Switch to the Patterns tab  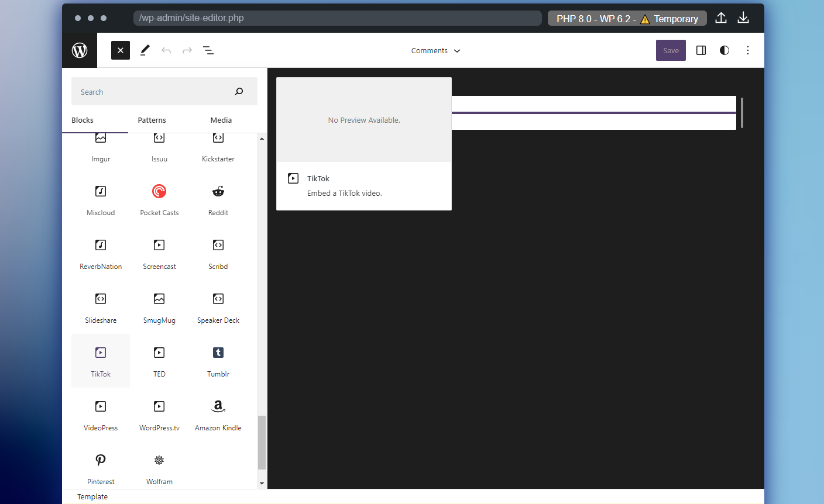click(152, 120)
